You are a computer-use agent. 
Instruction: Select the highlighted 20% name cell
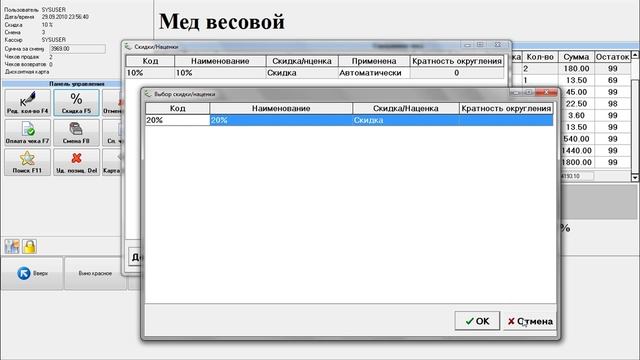click(281, 120)
